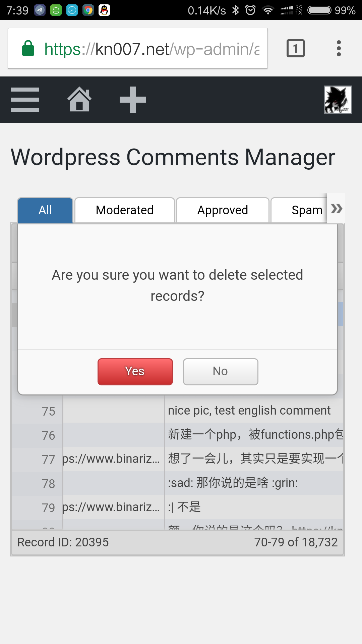
Task: Open the hamburger menu in admin bar
Action: [x=25, y=100]
